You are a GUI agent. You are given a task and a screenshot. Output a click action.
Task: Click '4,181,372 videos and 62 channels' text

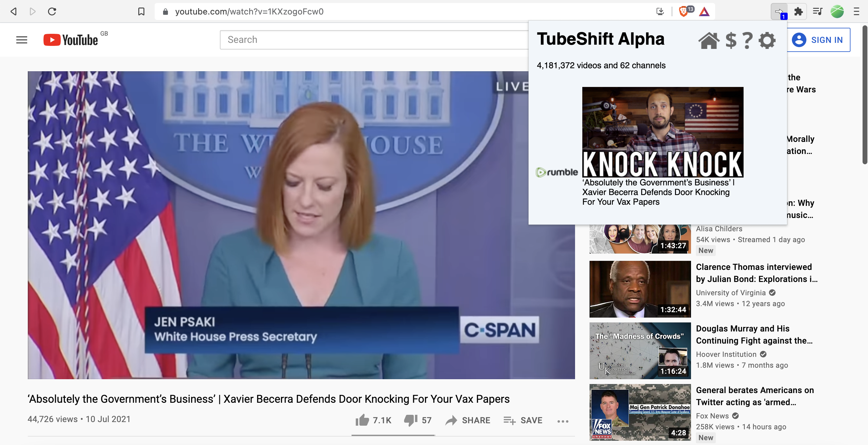coord(601,65)
